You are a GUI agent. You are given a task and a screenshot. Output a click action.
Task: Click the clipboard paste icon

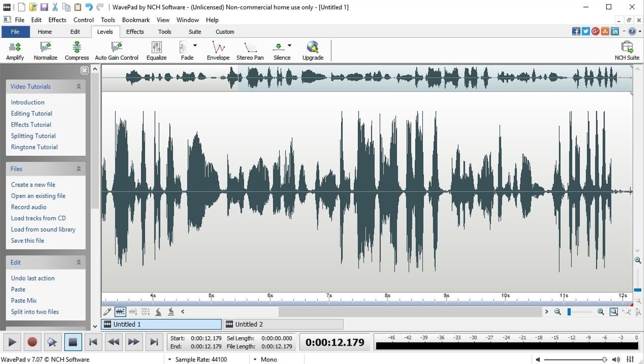pyautogui.click(x=78, y=7)
